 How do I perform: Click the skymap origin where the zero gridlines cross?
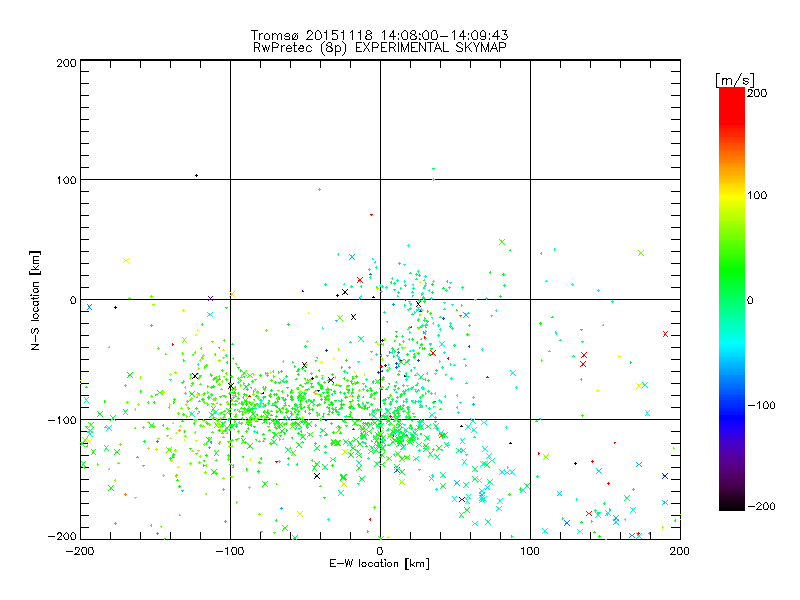click(x=380, y=299)
